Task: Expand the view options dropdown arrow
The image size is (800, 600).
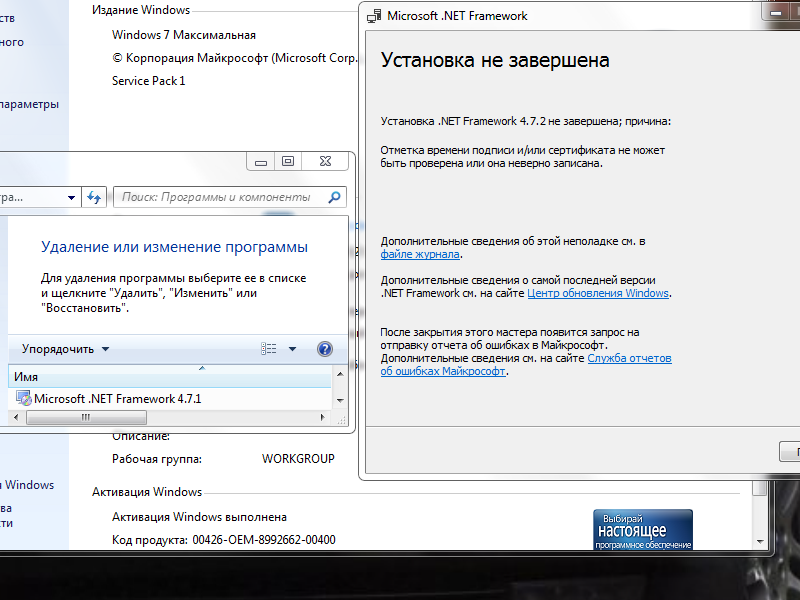Action: pyautogui.click(x=292, y=349)
